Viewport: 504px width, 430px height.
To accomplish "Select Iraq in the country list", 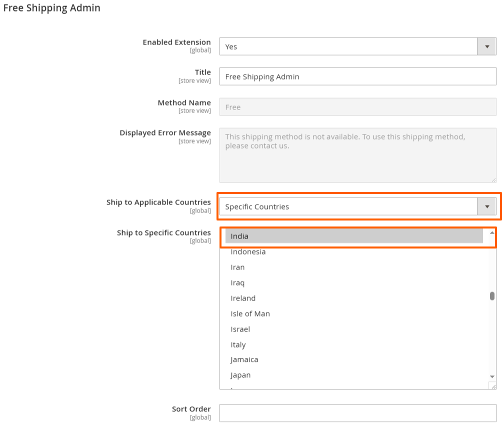I will pyautogui.click(x=354, y=282).
